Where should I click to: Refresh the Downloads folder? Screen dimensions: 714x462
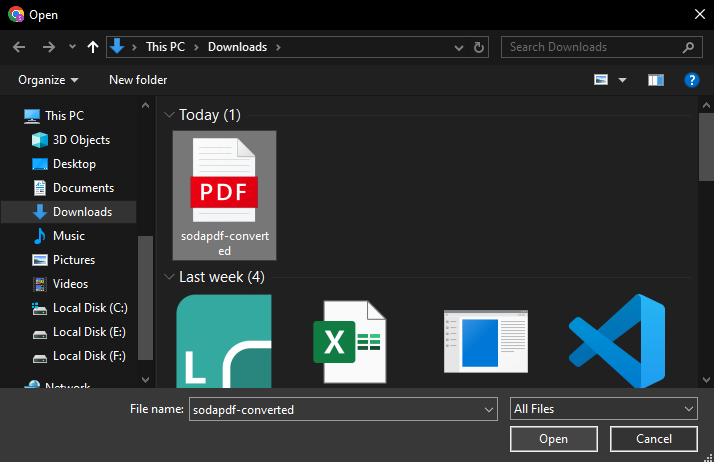click(479, 47)
